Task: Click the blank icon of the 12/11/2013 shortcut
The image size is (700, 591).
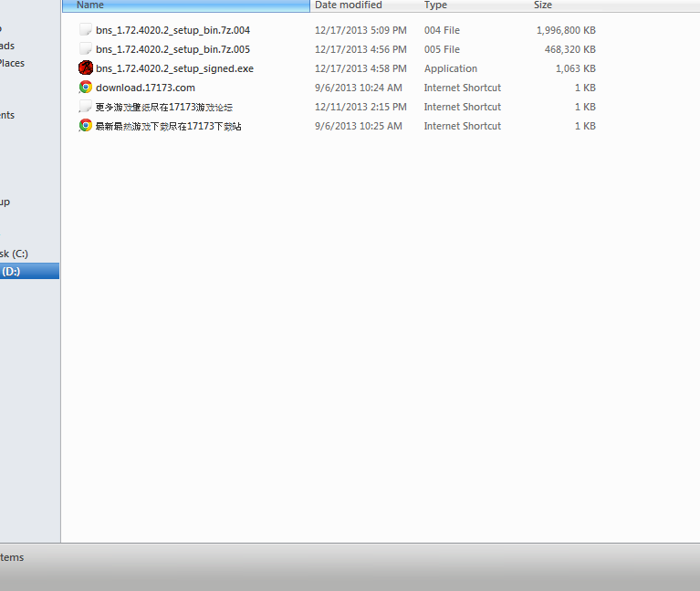Action: click(86, 107)
